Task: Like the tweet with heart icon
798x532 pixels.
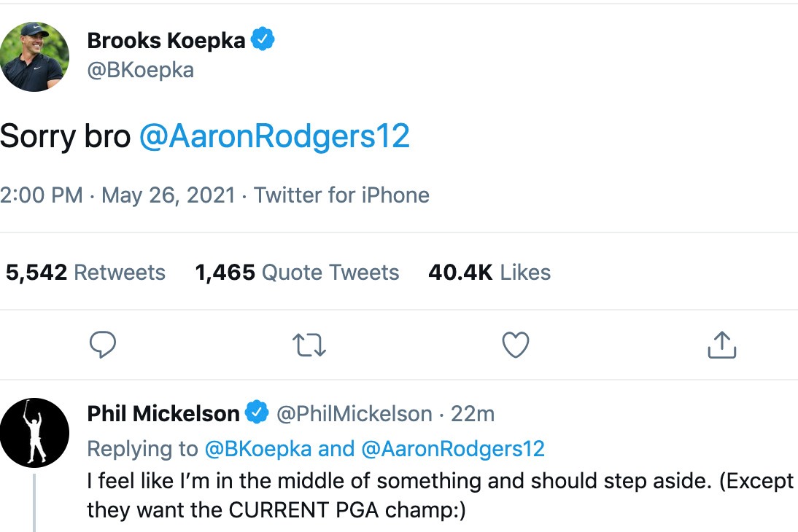Action: pyautogui.click(x=516, y=345)
